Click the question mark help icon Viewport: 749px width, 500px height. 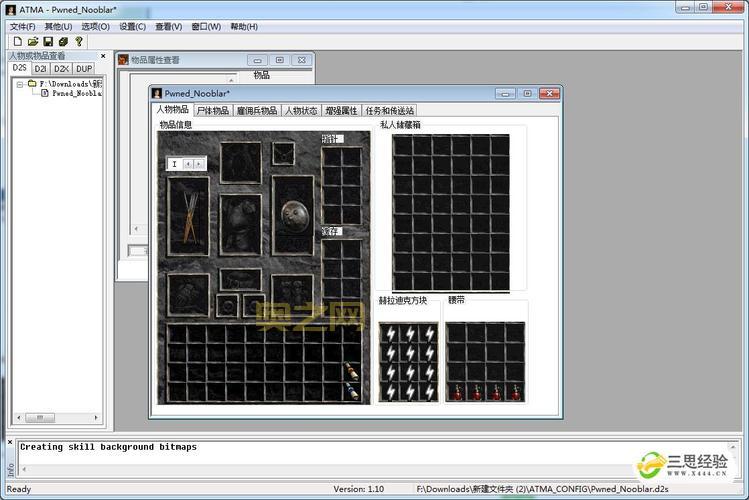click(79, 42)
